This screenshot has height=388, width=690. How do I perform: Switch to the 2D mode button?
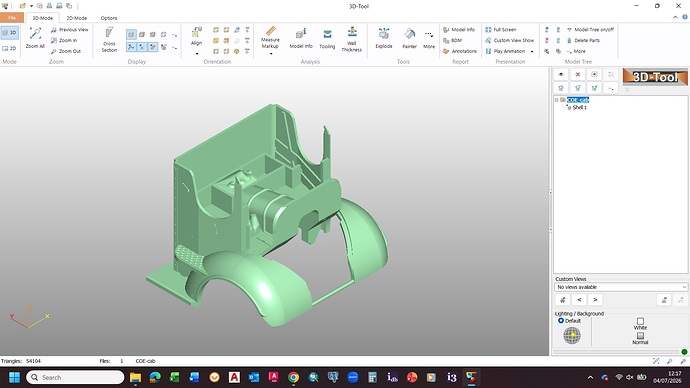pos(9,48)
